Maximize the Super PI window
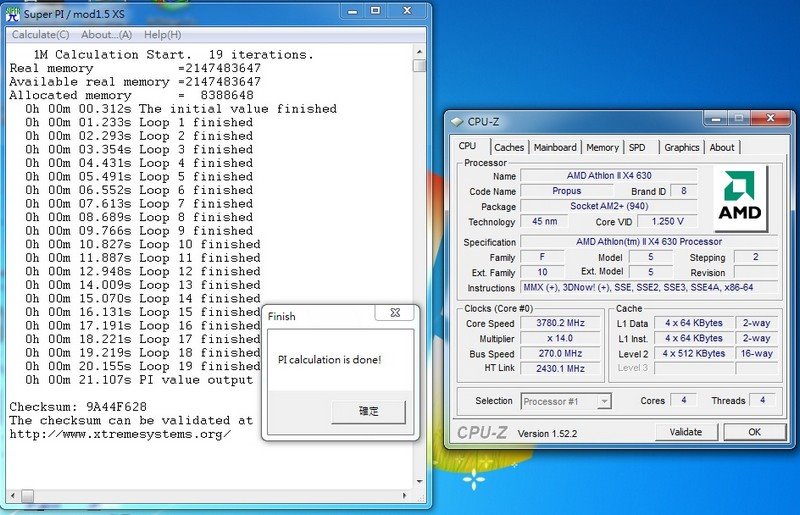Screen dimensions: 800x515 [x=376, y=11]
